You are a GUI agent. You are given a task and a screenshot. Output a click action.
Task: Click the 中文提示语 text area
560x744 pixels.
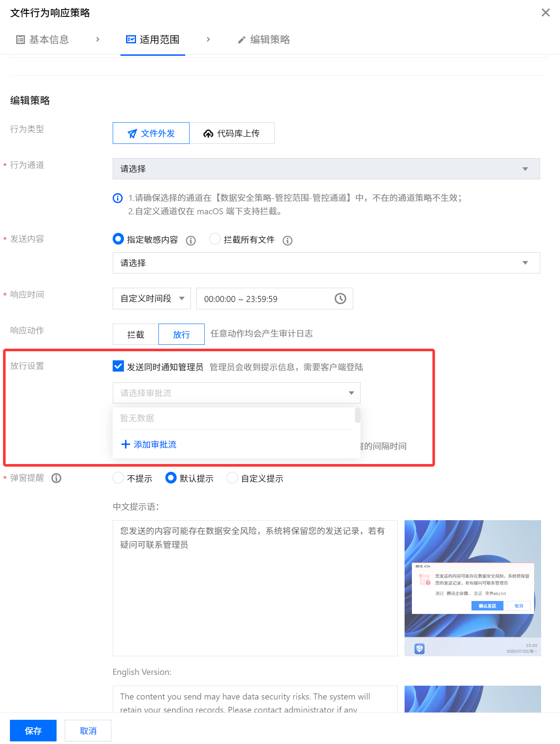(x=255, y=588)
